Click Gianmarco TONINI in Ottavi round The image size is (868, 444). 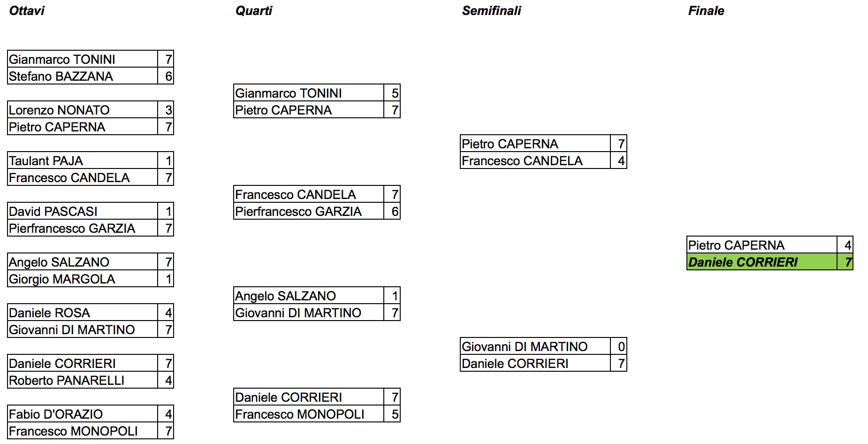83,59
